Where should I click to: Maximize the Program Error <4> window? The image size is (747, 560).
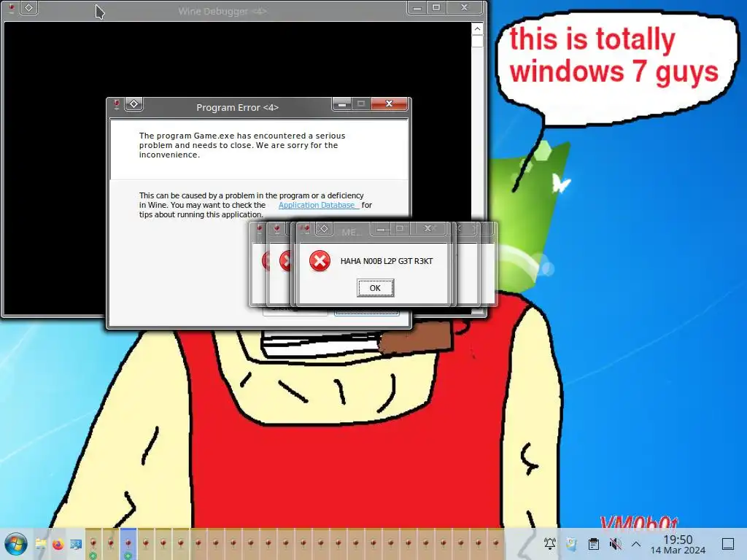pos(360,104)
